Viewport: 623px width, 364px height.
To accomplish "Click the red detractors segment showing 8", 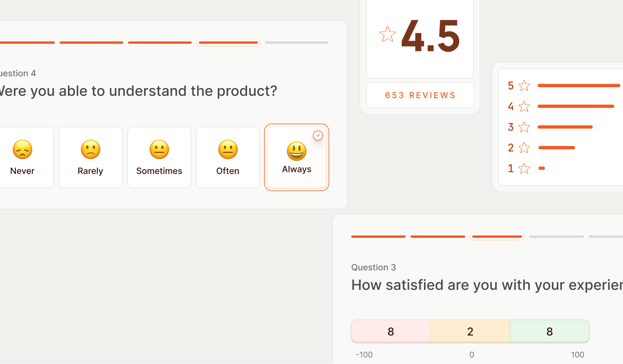I will point(391,332).
